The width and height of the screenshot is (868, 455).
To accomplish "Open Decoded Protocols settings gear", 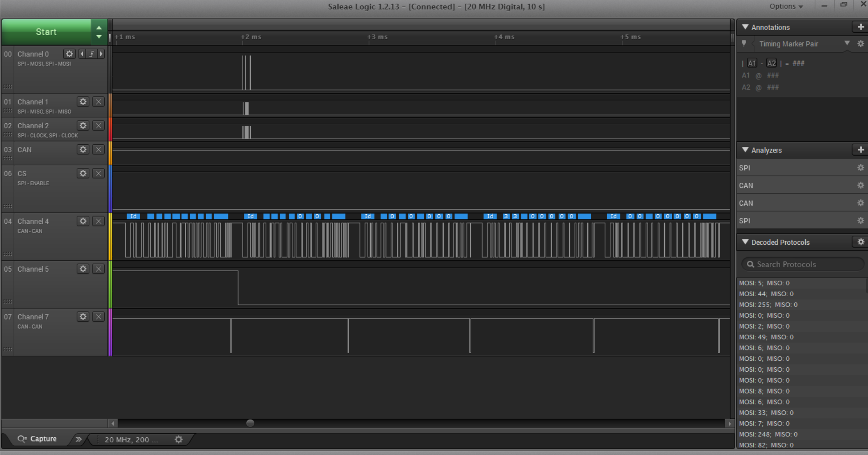I will point(860,242).
